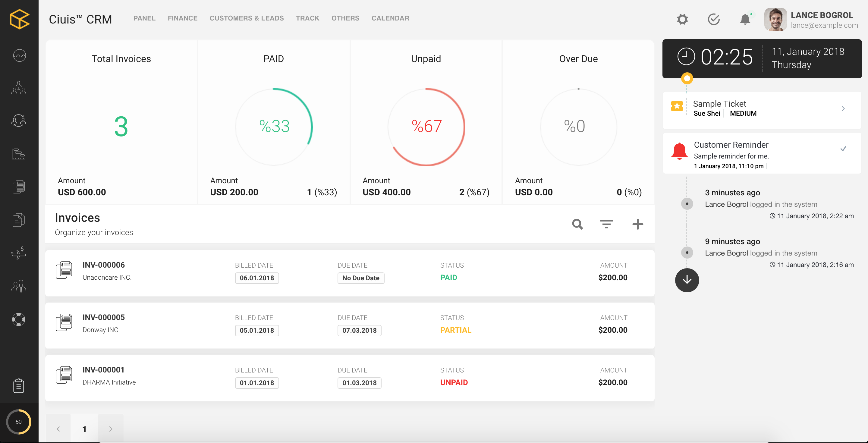Click the search magnifier icon in Invoices
The width and height of the screenshot is (868, 443).
click(577, 224)
